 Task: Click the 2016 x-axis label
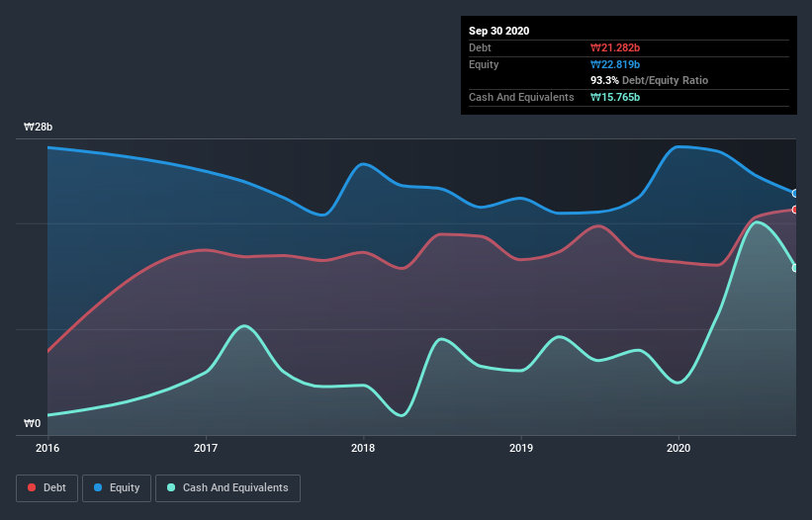click(x=47, y=448)
